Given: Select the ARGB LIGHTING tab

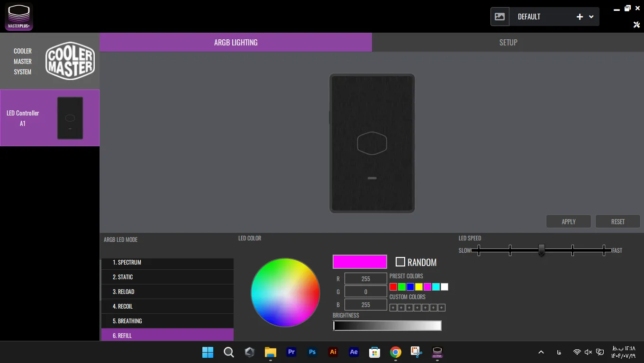Looking at the screenshot, I should tap(236, 42).
